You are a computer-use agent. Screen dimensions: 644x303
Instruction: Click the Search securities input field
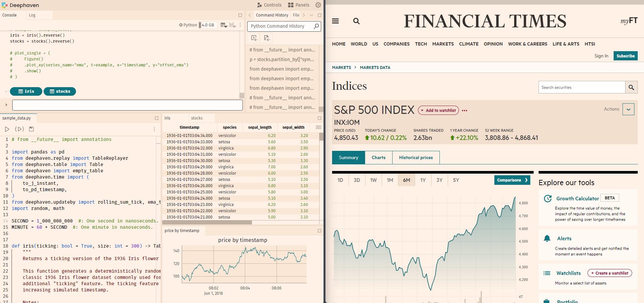point(582,87)
